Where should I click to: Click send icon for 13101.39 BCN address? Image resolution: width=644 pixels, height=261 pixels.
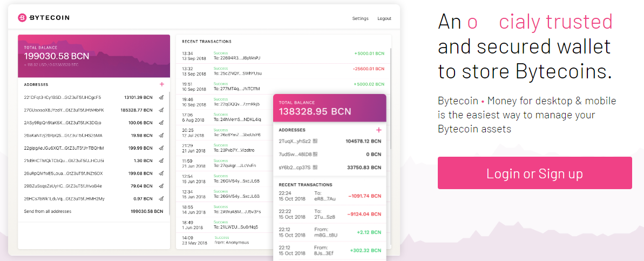pos(161,97)
